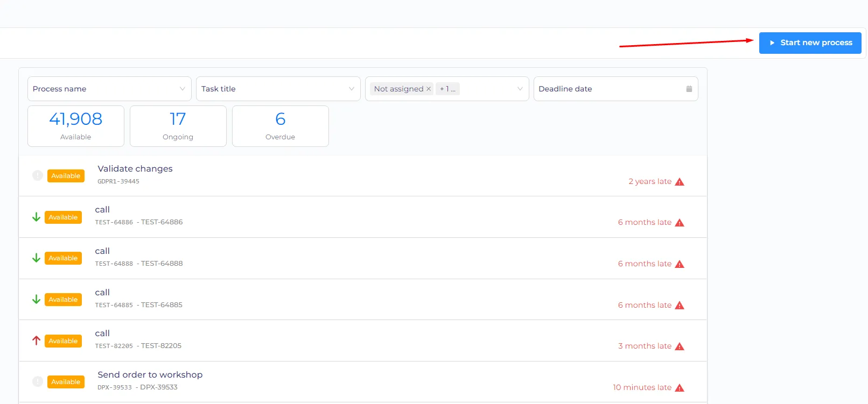The height and width of the screenshot is (404, 868).
Task: Click the 3 months late deadline text
Action: [x=645, y=346]
